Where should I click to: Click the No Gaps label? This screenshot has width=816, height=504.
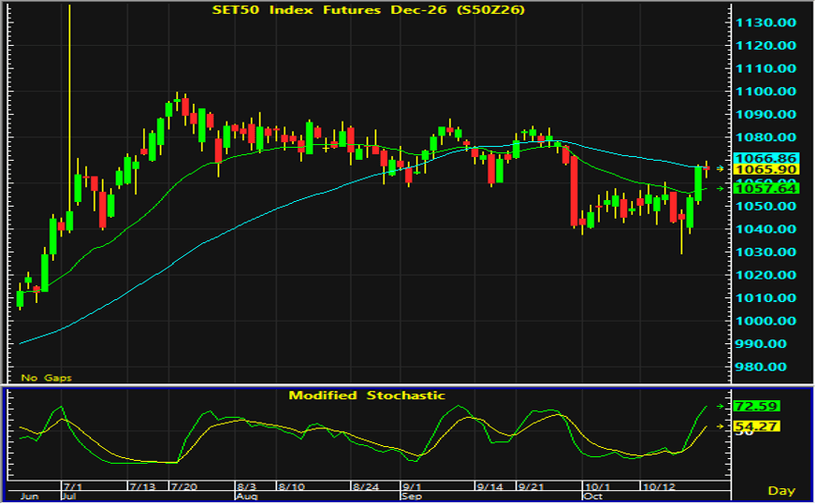46,378
